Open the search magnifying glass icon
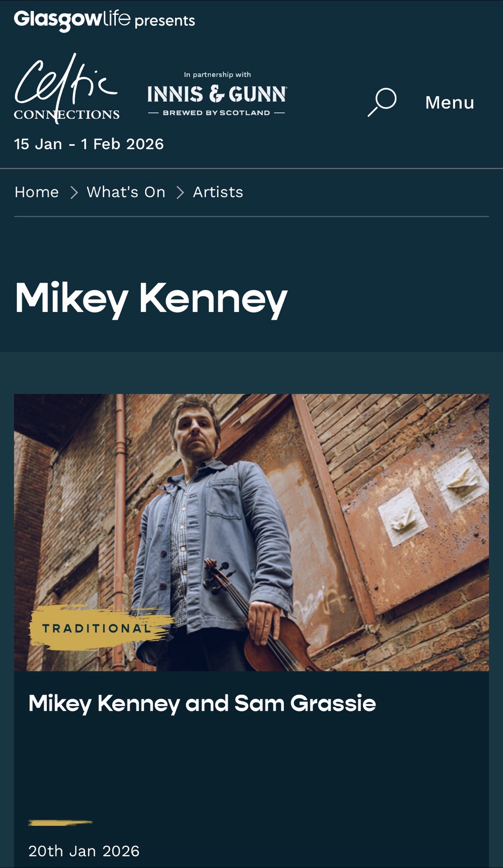 pyautogui.click(x=382, y=102)
